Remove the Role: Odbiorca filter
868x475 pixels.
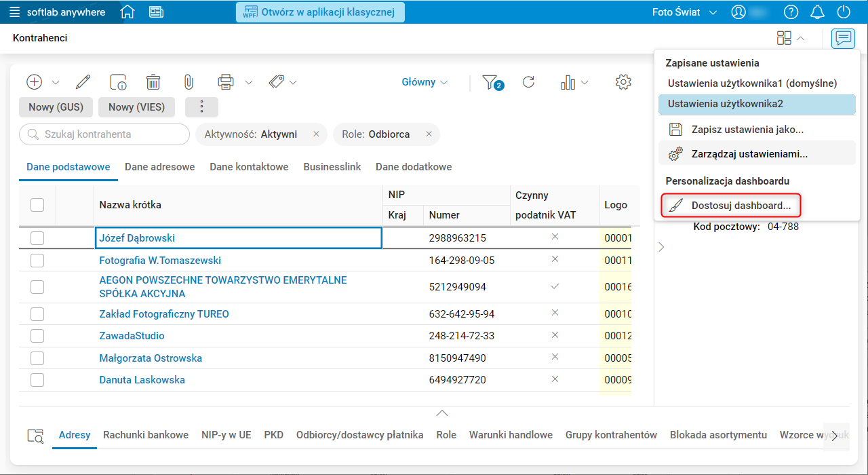[429, 134]
